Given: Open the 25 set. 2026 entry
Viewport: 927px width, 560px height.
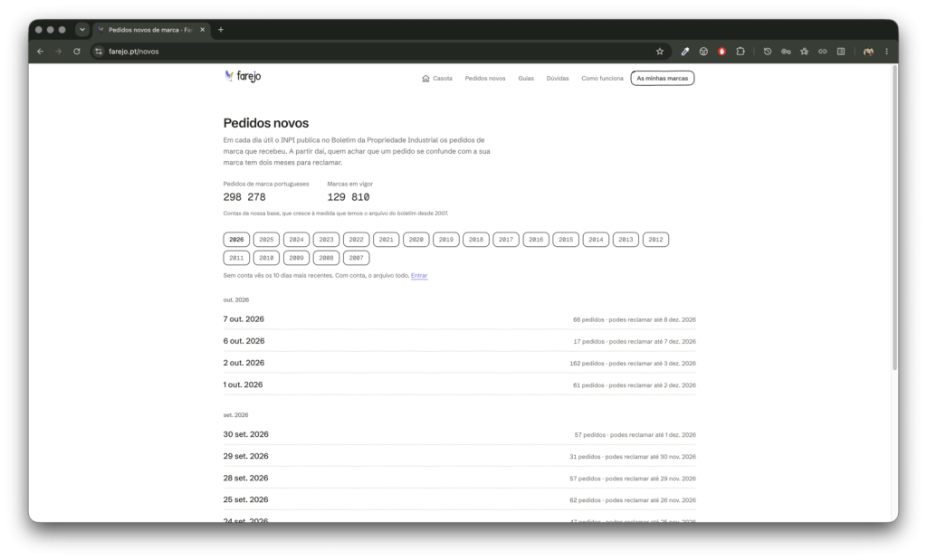Looking at the screenshot, I should point(459,499).
